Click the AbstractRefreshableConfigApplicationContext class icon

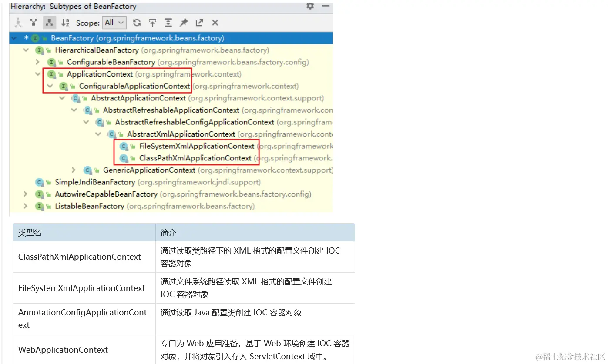[100, 122]
